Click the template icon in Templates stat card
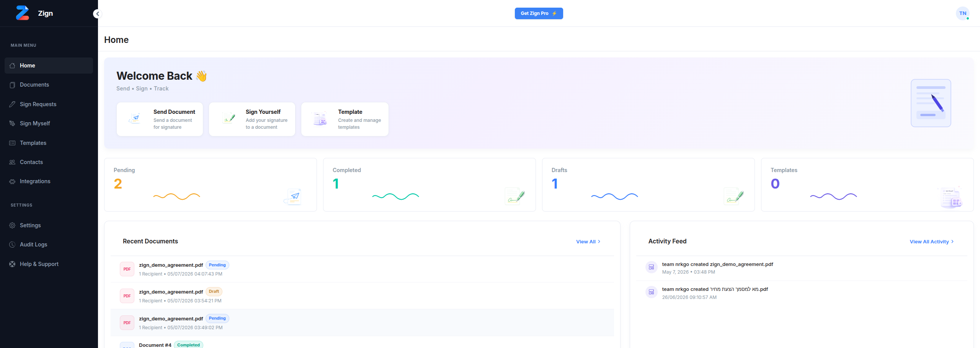 (x=951, y=197)
